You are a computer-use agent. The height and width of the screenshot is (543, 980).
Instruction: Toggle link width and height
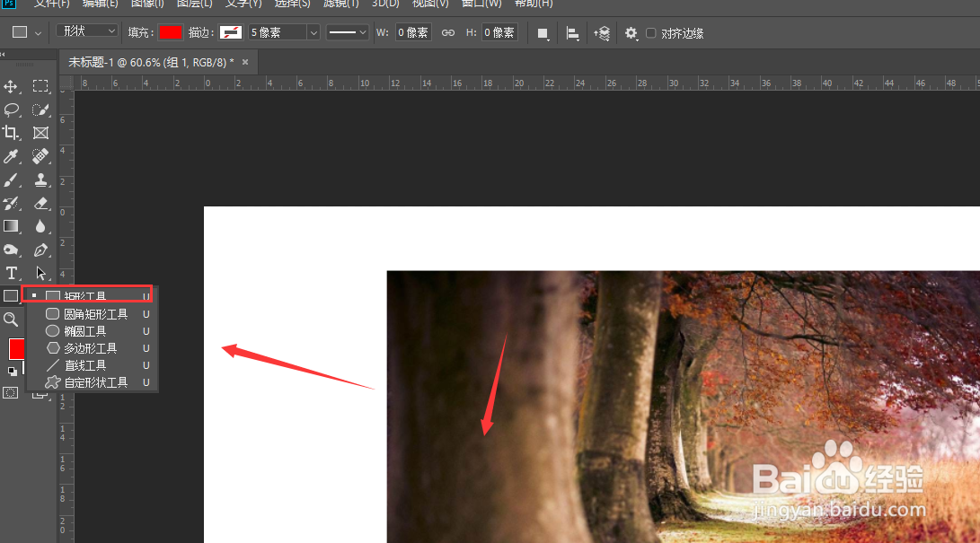pyautogui.click(x=448, y=32)
